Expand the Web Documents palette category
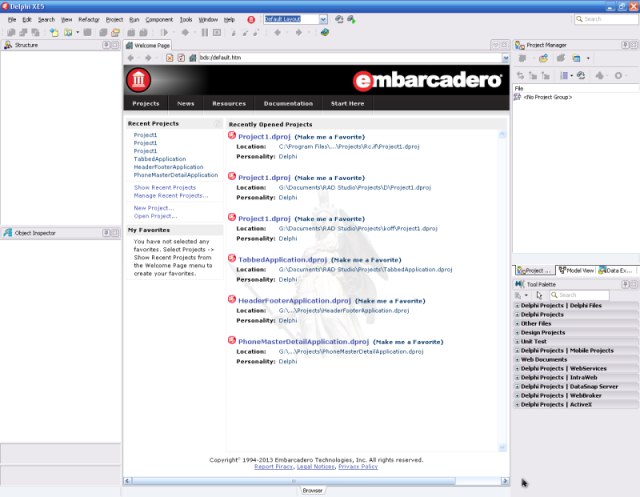This screenshot has width=640, height=497. (x=517, y=359)
